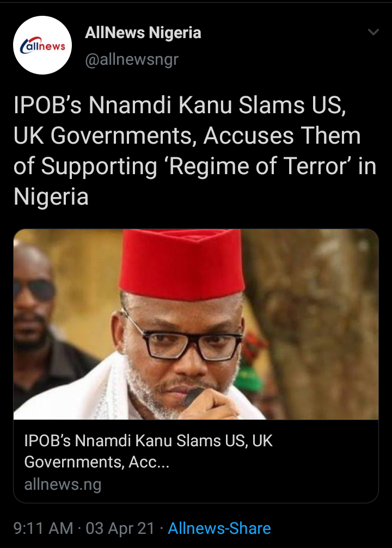Select the 03 Apr 21 date

point(120,528)
